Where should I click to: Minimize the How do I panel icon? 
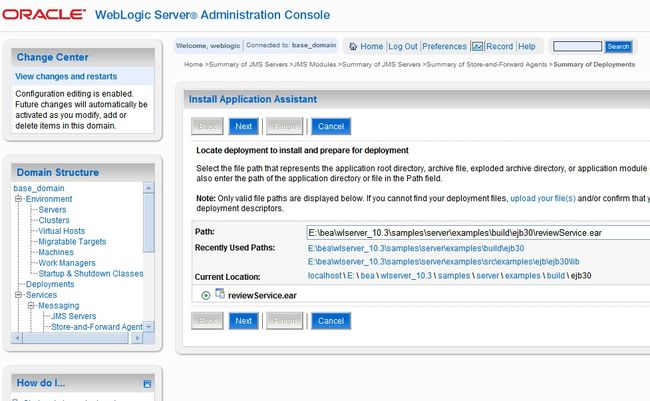[147, 384]
